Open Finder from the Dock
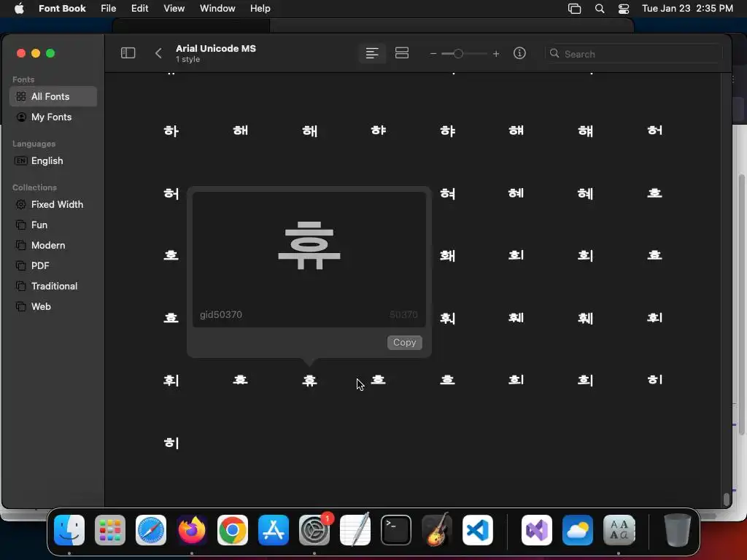 coord(69,531)
